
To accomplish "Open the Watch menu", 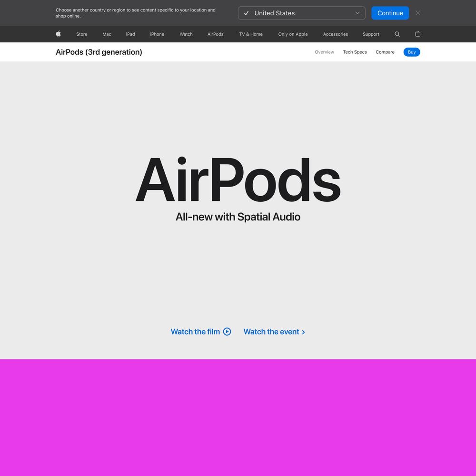I will click(186, 34).
